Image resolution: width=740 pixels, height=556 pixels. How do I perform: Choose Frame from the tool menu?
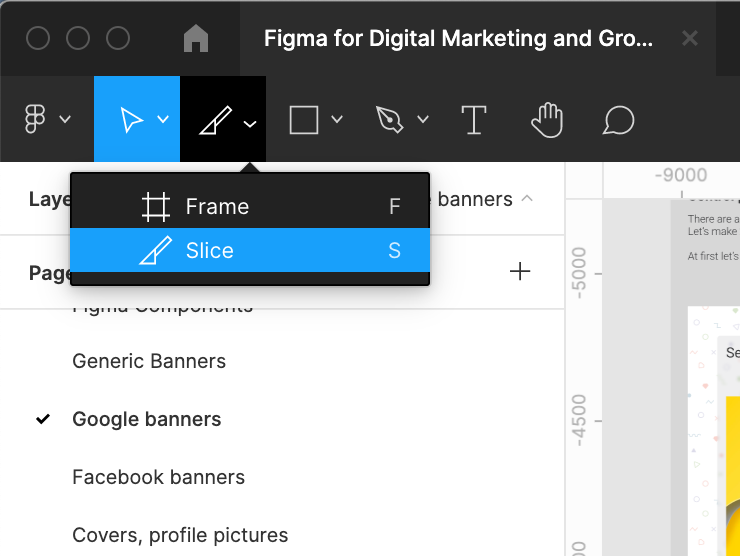pyautogui.click(x=250, y=206)
